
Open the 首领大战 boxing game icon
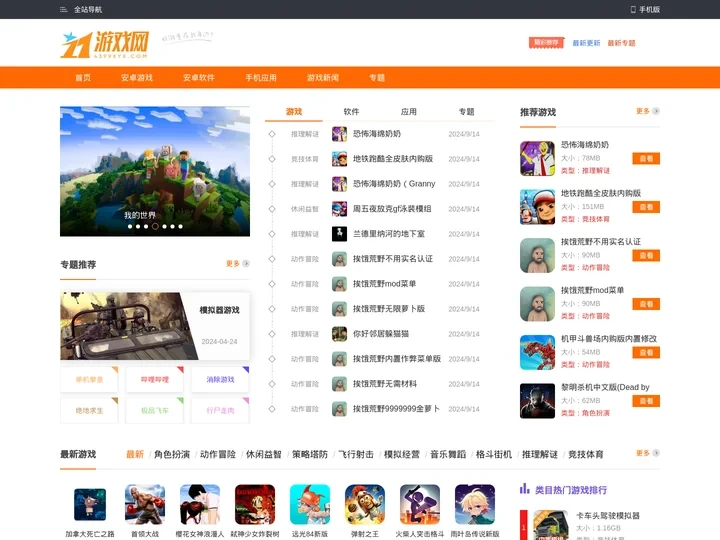tap(145, 505)
